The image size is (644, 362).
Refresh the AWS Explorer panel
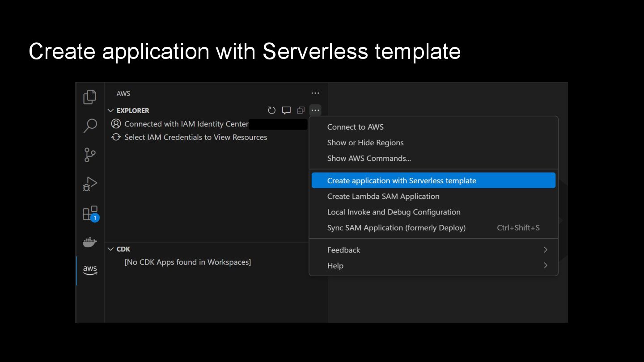(x=271, y=110)
